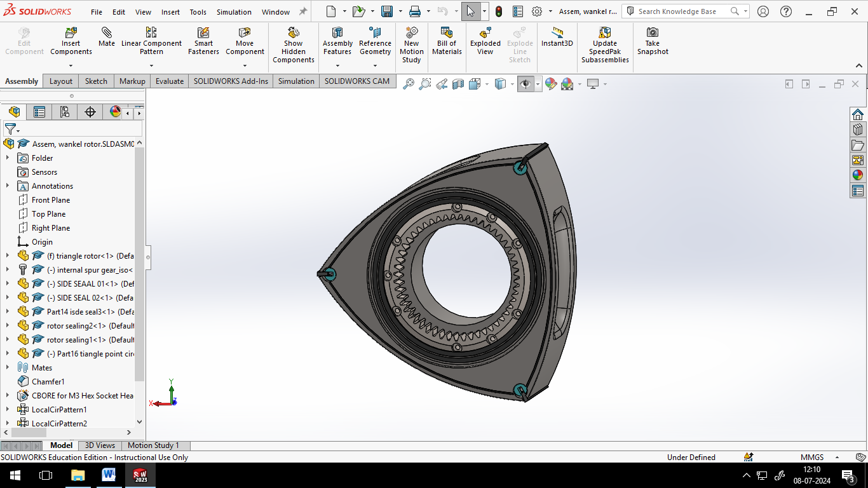The width and height of the screenshot is (868, 488).
Task: Click the Rebuild traffic light icon
Action: 499,11
